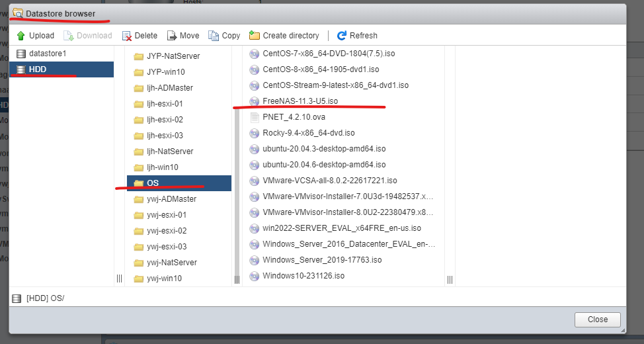Click the VMware-VCSA-all ISO disc icon
Image resolution: width=644 pixels, height=344 pixels.
(x=255, y=181)
